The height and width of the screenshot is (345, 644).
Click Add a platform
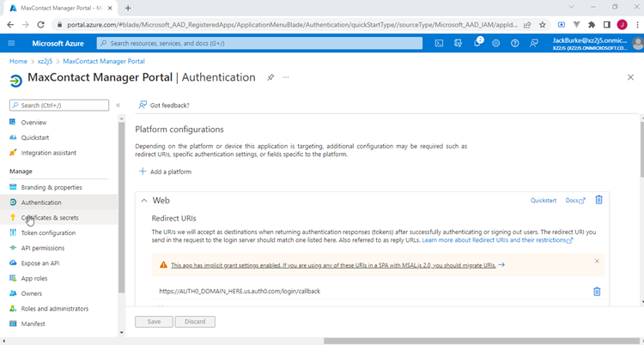point(165,172)
